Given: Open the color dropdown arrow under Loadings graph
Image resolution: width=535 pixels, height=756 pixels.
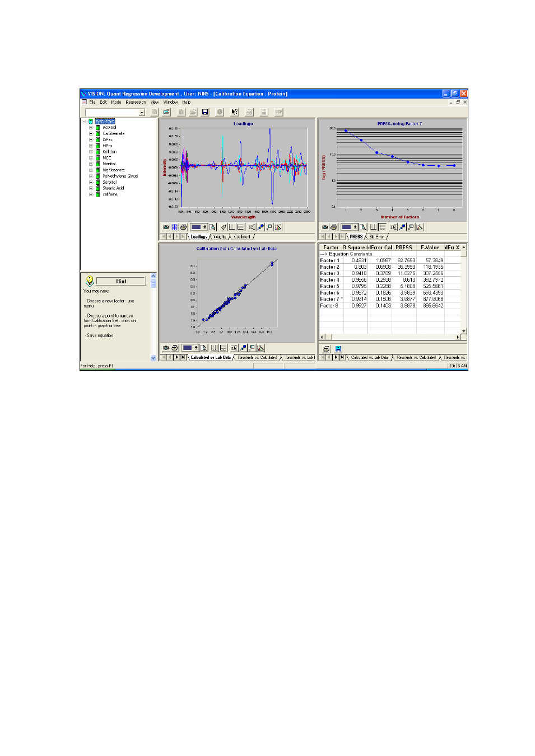Looking at the screenshot, I should tap(204, 227).
